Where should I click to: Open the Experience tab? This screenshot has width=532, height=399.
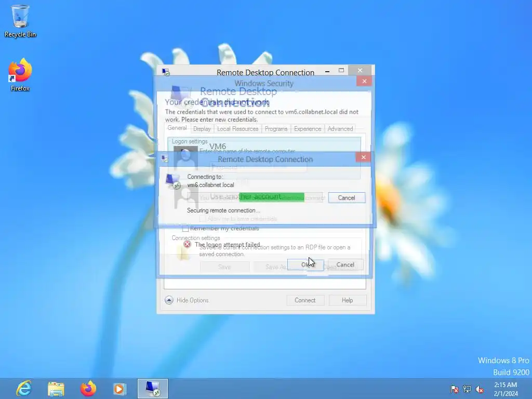(x=308, y=129)
